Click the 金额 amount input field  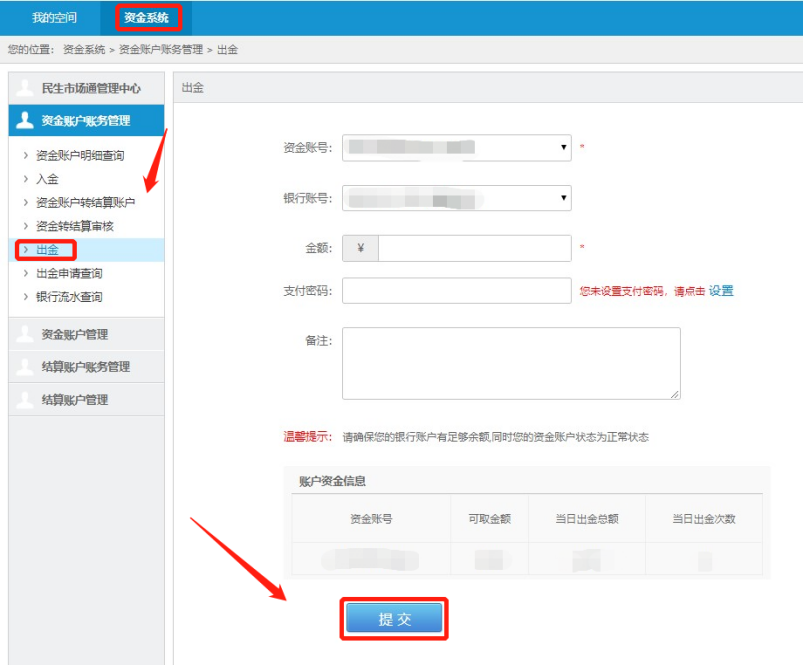474,248
